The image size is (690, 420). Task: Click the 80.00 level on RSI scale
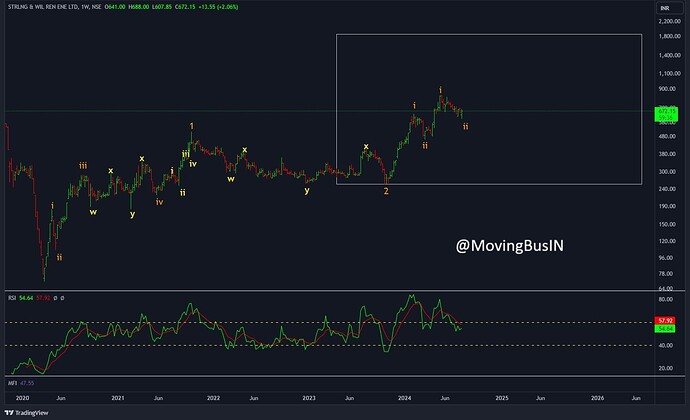[664, 299]
